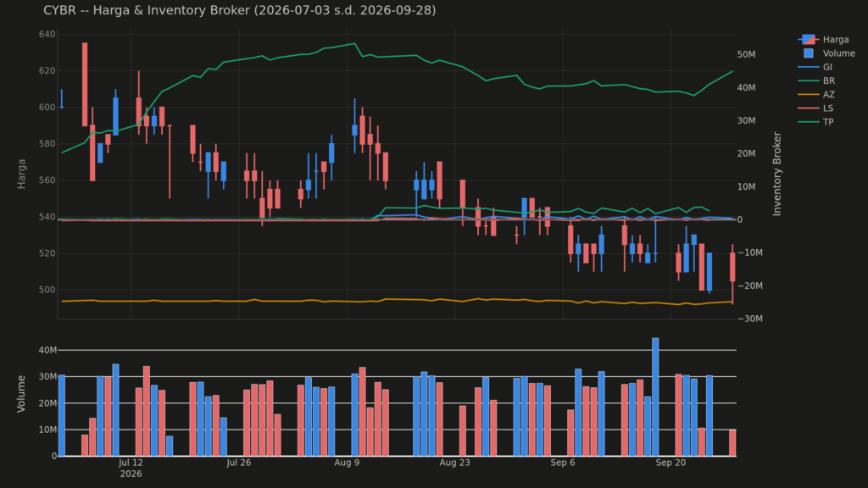This screenshot has width=868, height=488.
Task: Click the Sep 20 date label
Action: 670,463
